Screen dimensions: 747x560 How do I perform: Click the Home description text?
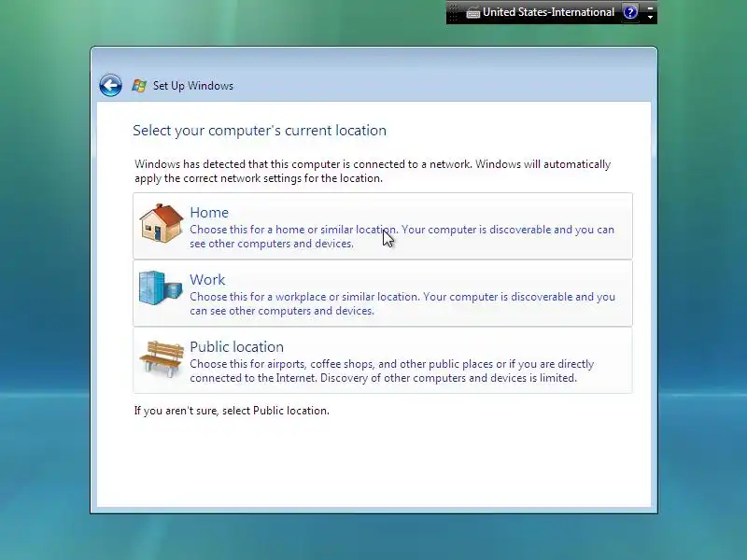pyautogui.click(x=402, y=237)
